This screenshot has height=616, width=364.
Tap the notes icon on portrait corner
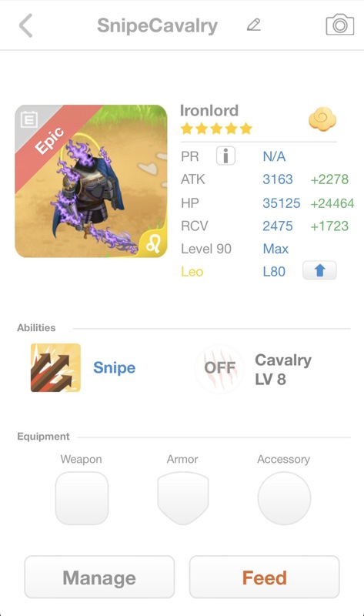[x=28, y=120]
